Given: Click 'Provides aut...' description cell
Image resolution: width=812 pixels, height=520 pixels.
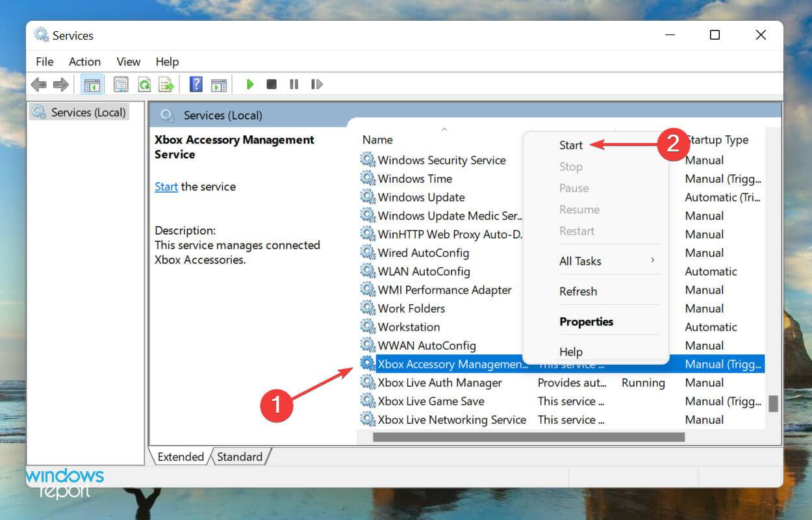Looking at the screenshot, I should pos(572,383).
